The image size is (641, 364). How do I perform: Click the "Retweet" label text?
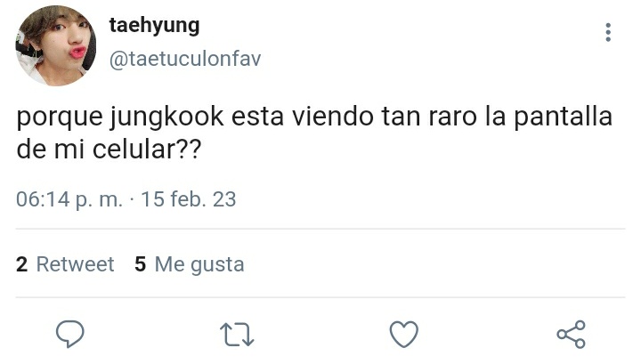pos(75,264)
